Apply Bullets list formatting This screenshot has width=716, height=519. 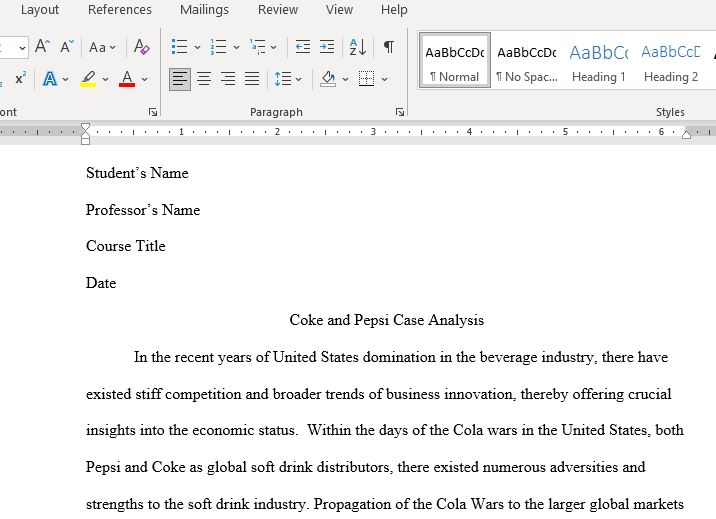179,47
